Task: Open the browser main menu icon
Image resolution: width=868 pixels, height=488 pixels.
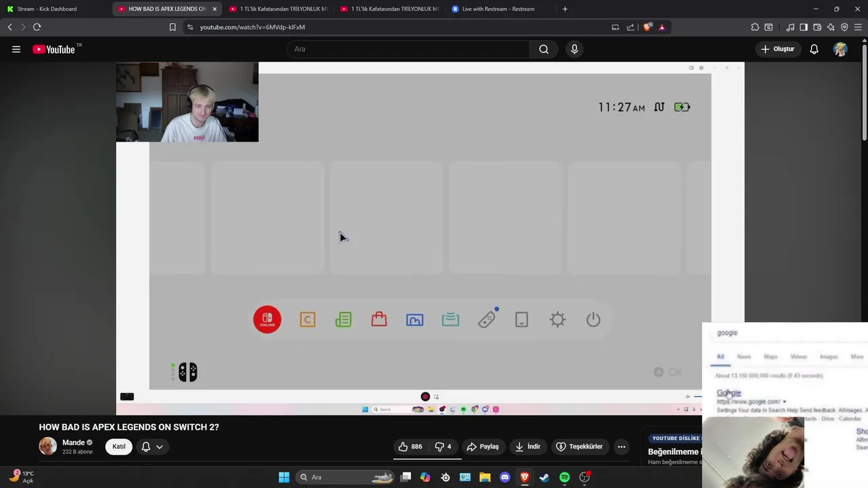Action: [859, 27]
